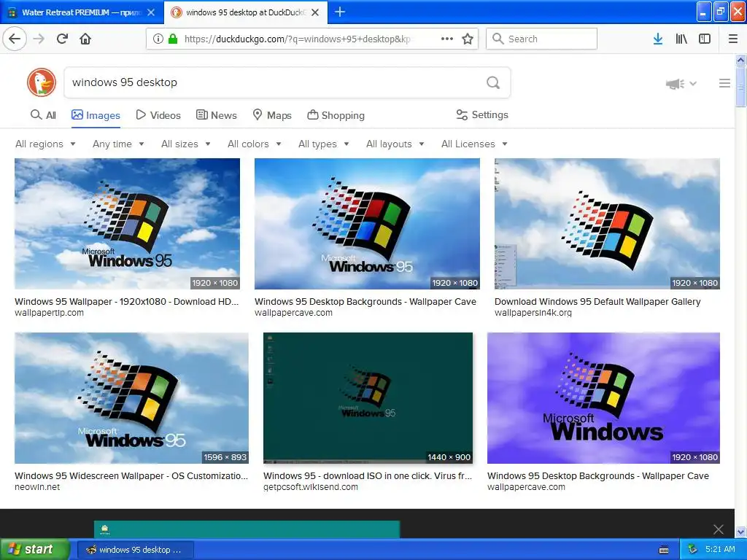Switch to the Water Retreat PREMIUM tab
The height and width of the screenshot is (560, 747).
[x=82, y=12]
